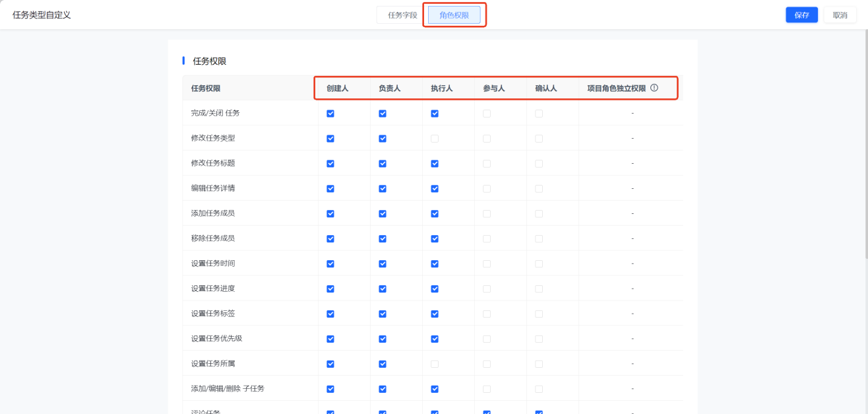Click the 设置任务优先级 row label

coord(216,339)
